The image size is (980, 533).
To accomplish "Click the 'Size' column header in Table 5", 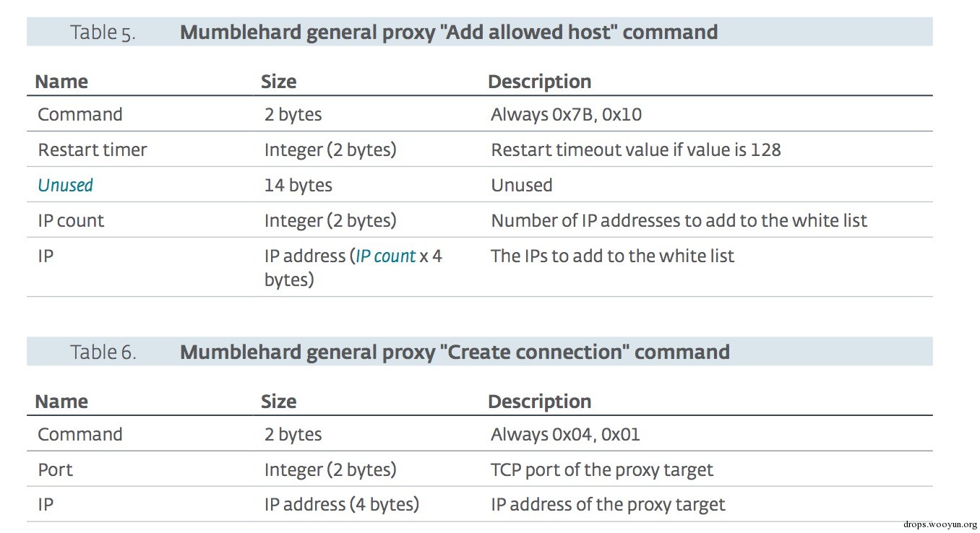I will pyautogui.click(x=279, y=82).
